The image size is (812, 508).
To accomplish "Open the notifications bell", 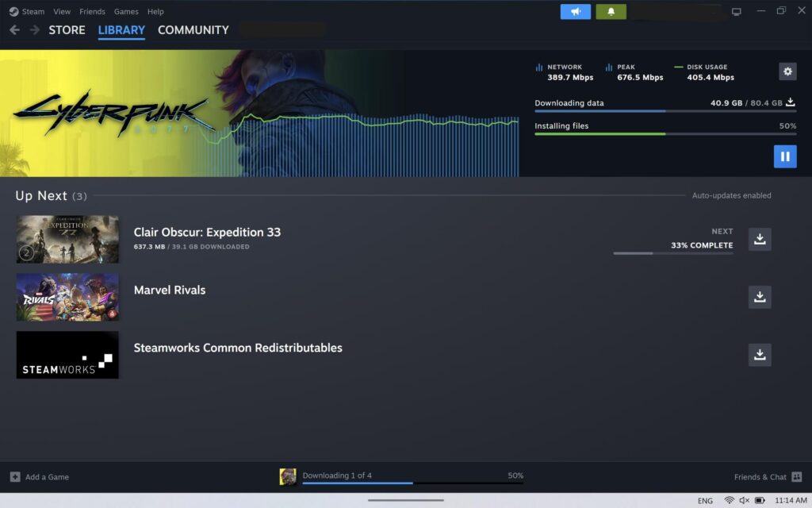I will (x=611, y=10).
